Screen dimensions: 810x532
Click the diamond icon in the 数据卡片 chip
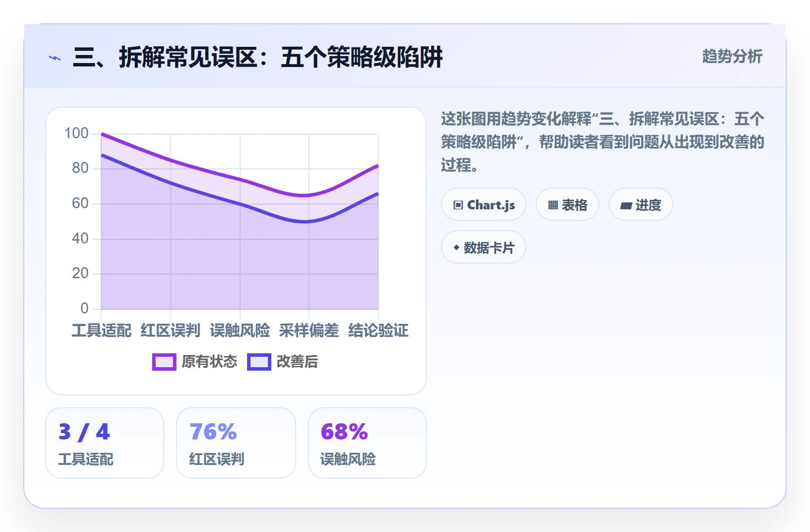456,247
